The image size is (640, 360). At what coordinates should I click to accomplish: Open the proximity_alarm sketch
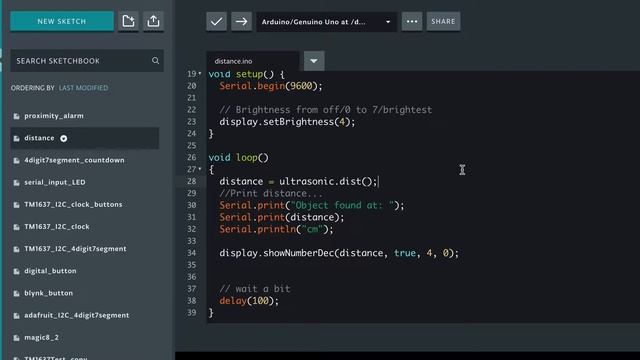click(54, 116)
